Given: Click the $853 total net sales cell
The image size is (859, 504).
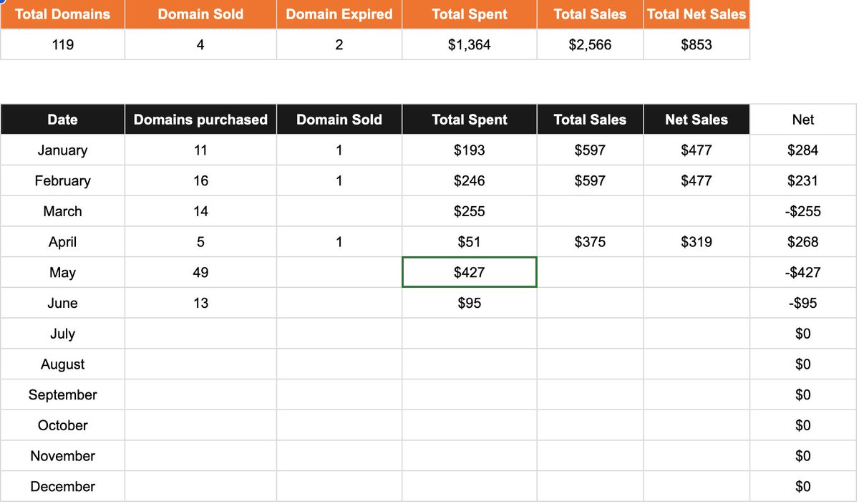Looking at the screenshot, I should tap(697, 44).
